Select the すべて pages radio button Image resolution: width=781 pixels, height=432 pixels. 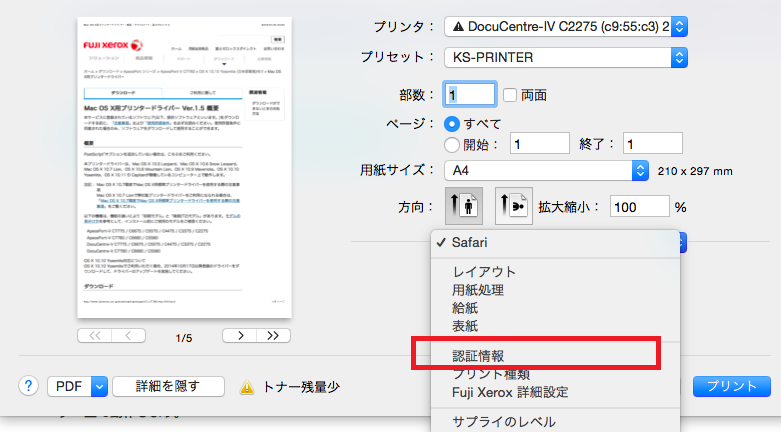point(452,123)
